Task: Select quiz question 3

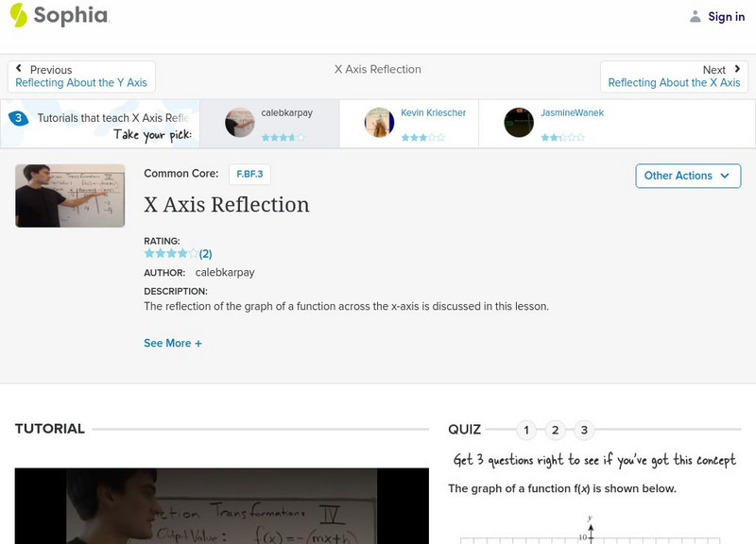Action: [584, 431]
